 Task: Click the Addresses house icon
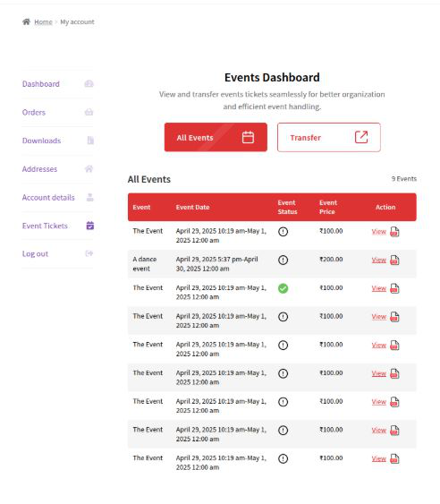[x=89, y=169]
